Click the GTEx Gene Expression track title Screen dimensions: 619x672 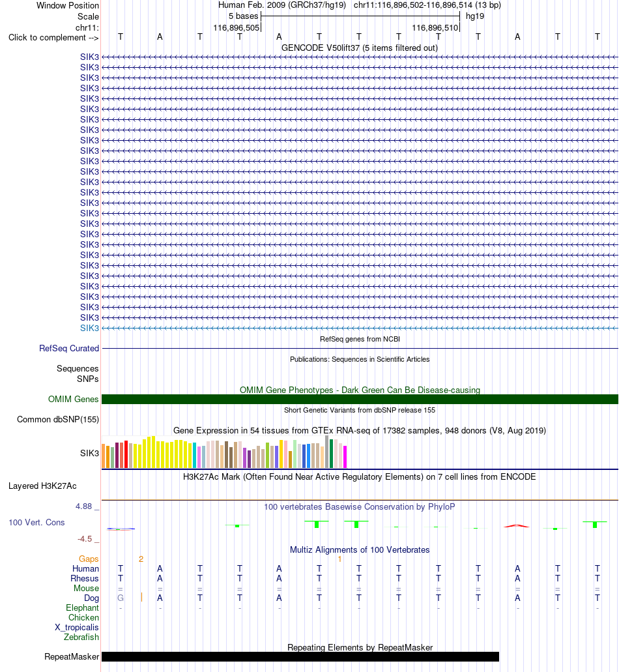click(360, 430)
